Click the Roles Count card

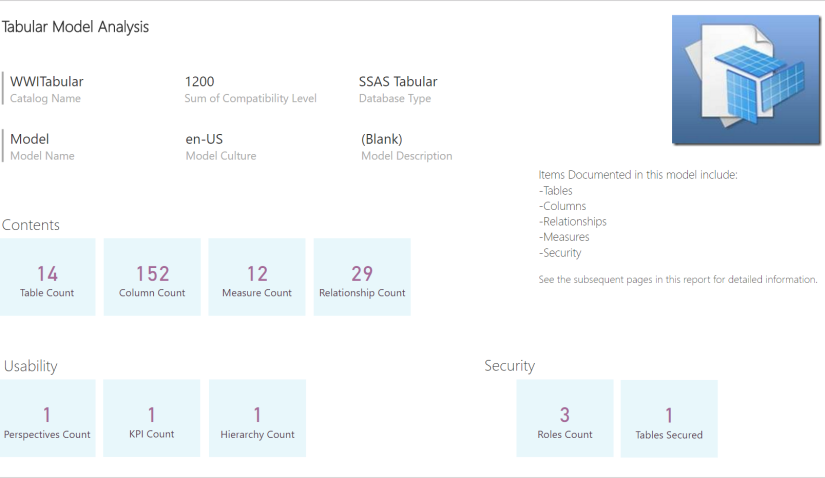(565, 418)
